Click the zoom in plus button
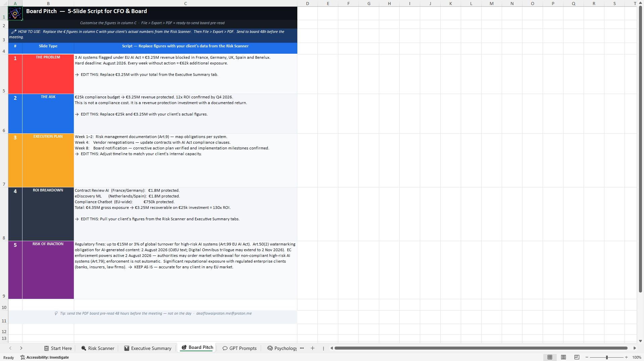Image resolution: width=644 pixels, height=361 pixels. (x=626, y=357)
